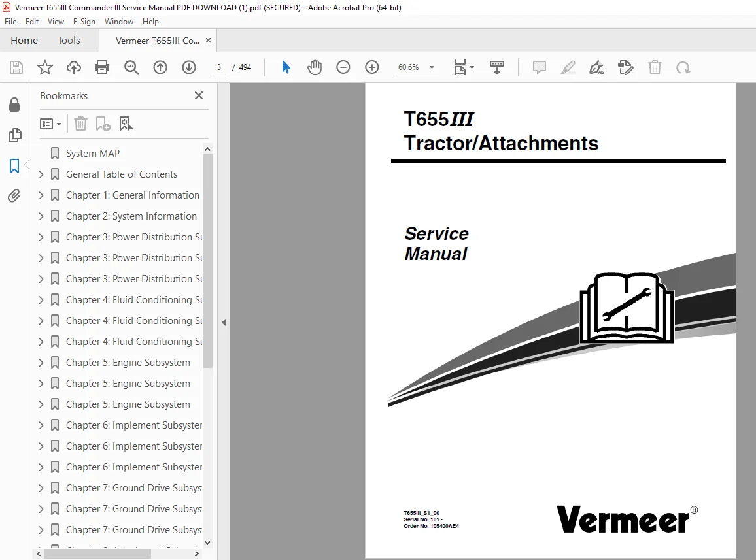Image resolution: width=756 pixels, height=560 pixels.
Task: Expand General Table of Contents bookmark
Action: [x=41, y=174]
